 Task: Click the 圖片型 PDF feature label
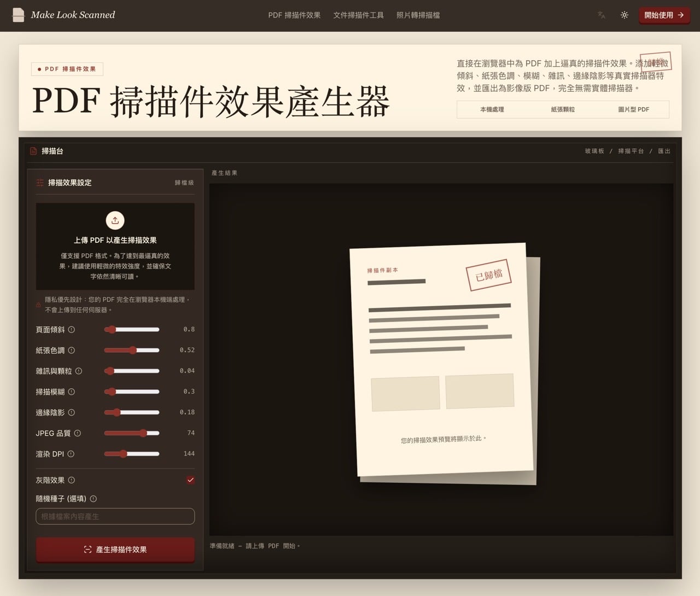[633, 109]
